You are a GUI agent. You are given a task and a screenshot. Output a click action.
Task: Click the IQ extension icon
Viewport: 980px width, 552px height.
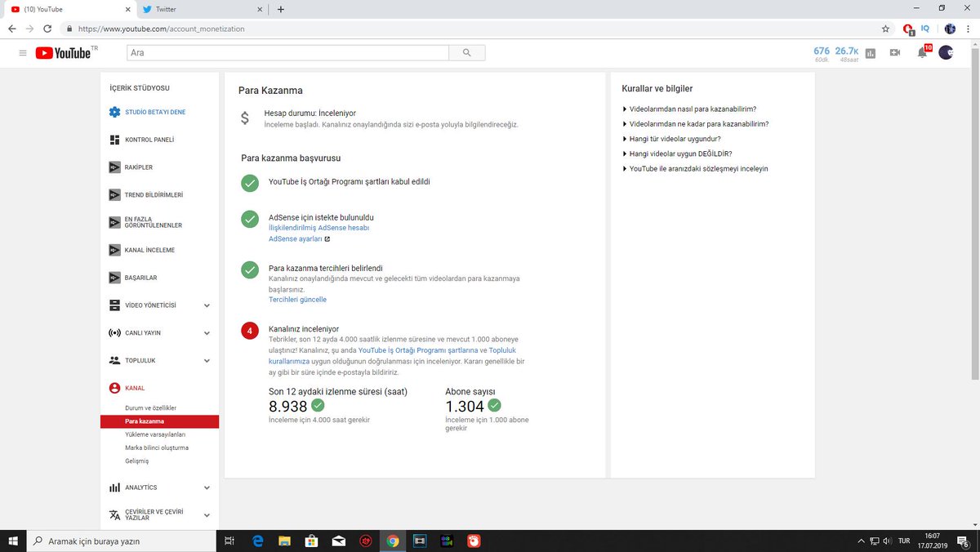click(x=925, y=28)
